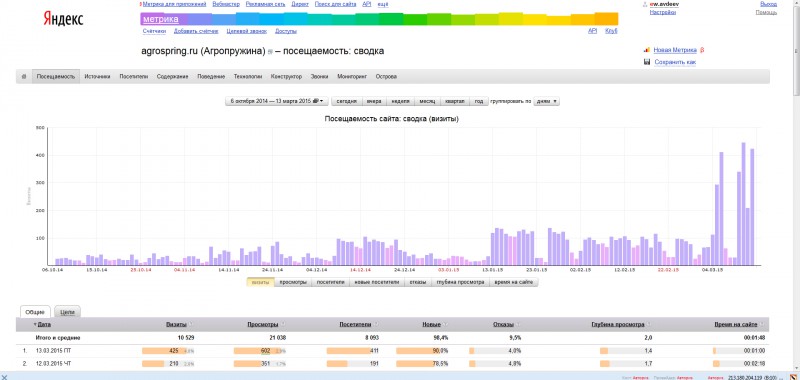Open the Клуб link
The image size is (800, 380).
click(611, 31)
